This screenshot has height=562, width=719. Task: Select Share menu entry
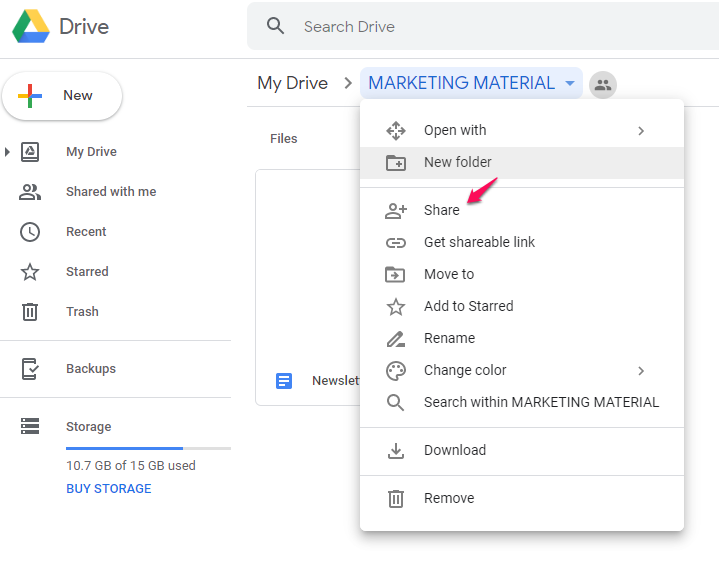[x=522, y=210]
